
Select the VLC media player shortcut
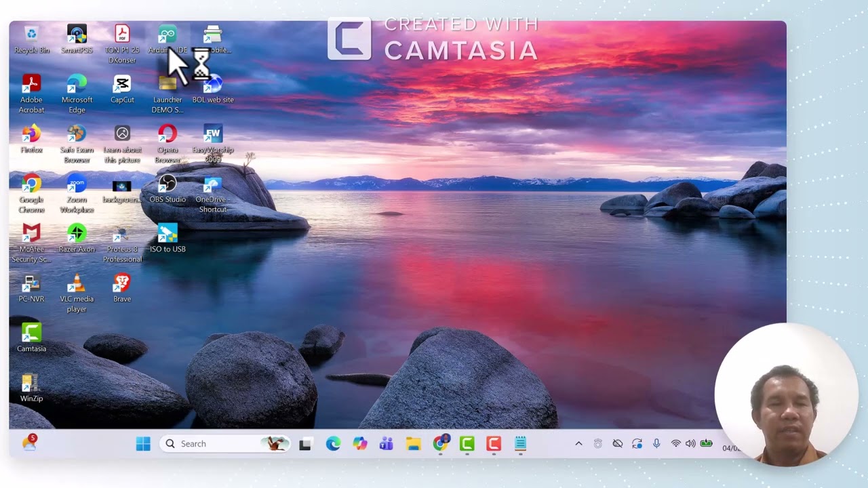[77, 293]
